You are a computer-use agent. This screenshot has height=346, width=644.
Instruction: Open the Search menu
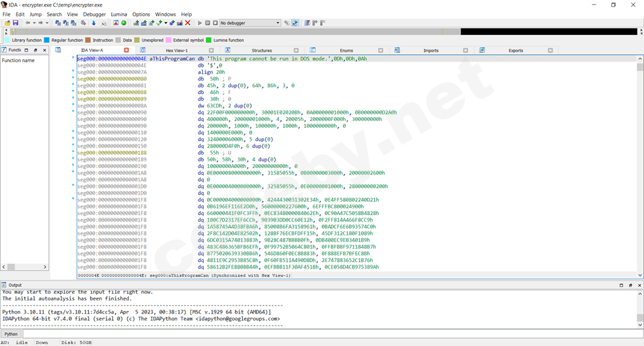(x=54, y=14)
